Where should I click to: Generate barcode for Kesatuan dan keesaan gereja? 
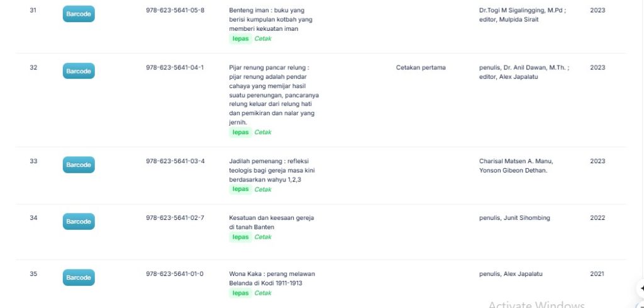pyautogui.click(x=79, y=222)
